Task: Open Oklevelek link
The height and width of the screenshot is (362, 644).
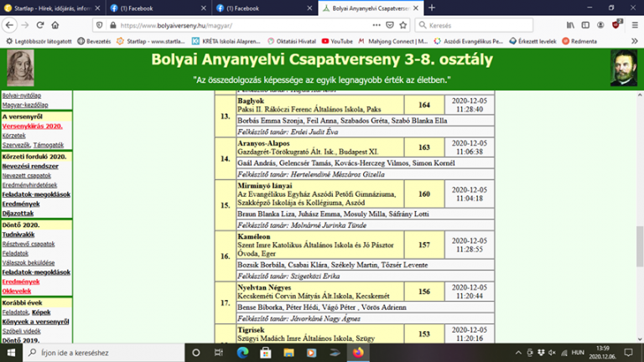Action: coord(17,292)
